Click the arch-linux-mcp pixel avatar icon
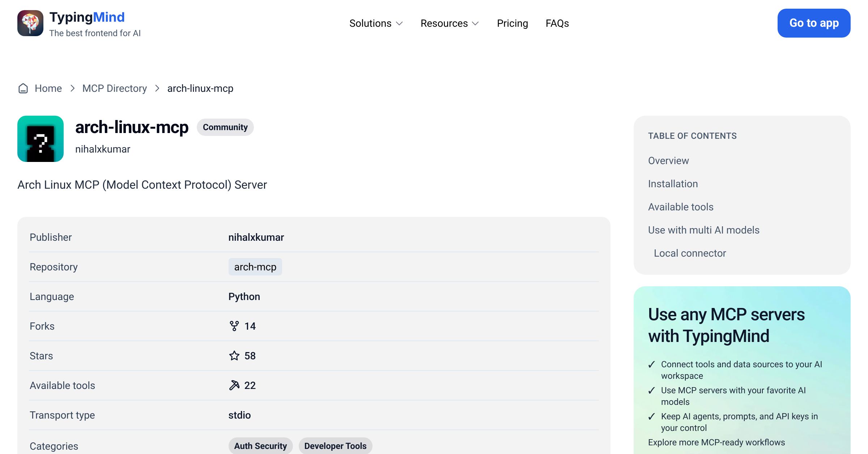 tap(41, 139)
